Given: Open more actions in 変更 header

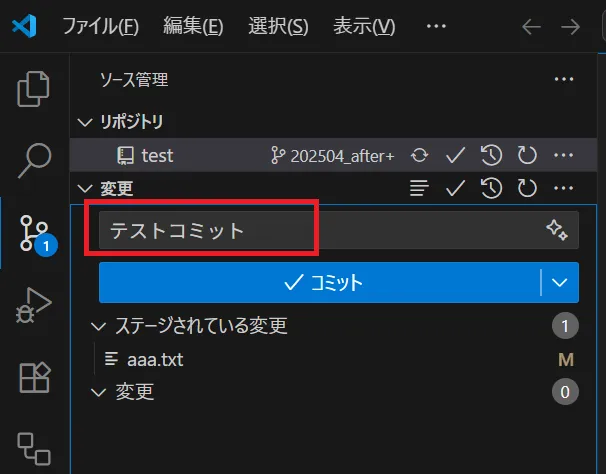Looking at the screenshot, I should [x=563, y=188].
